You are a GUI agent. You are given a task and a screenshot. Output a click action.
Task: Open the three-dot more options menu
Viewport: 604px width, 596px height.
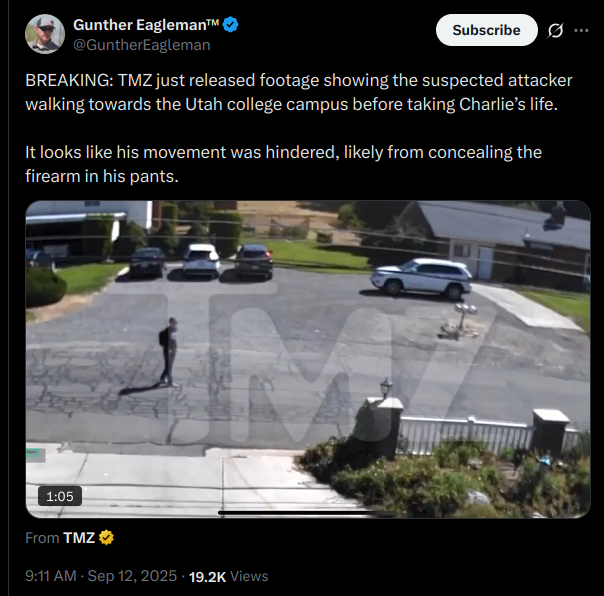581,30
